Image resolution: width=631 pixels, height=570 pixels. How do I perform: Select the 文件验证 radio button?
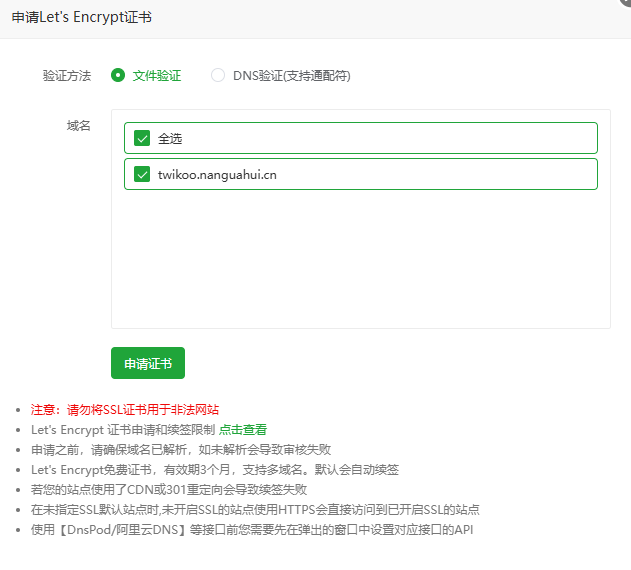point(118,75)
